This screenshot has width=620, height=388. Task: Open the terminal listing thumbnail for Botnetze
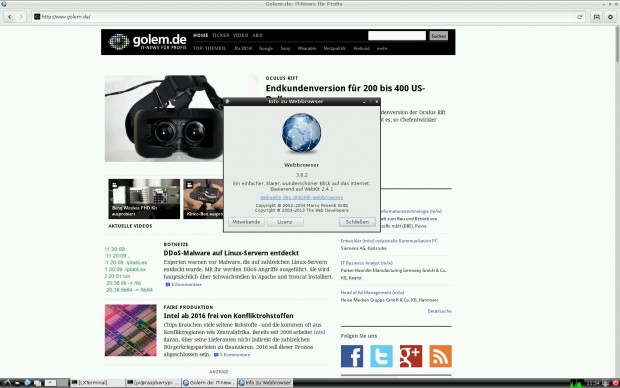(x=129, y=269)
